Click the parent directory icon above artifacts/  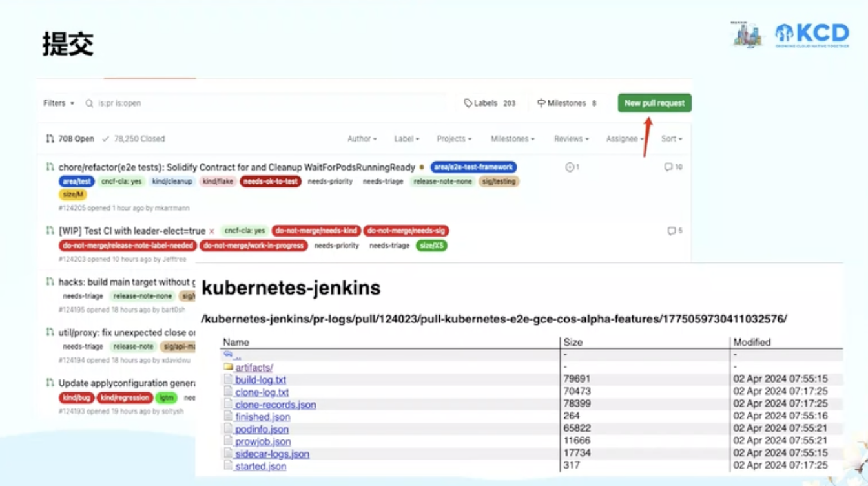(228, 355)
